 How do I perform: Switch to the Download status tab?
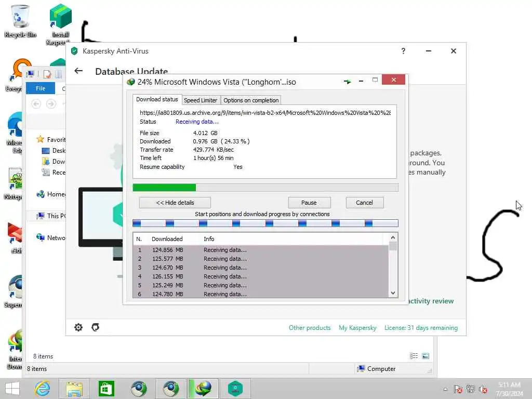pyautogui.click(x=157, y=99)
